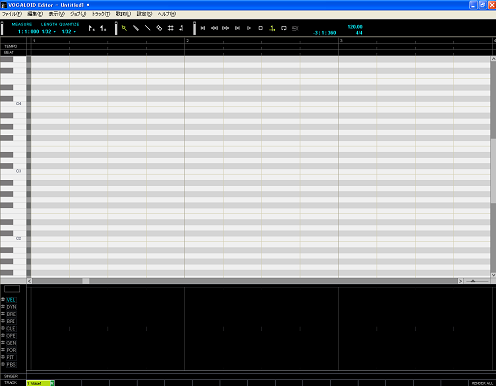Image resolution: width=496 pixels, height=386 pixels.
Task: Click the vertical scrollbar down arrow
Action: [x=493, y=275]
